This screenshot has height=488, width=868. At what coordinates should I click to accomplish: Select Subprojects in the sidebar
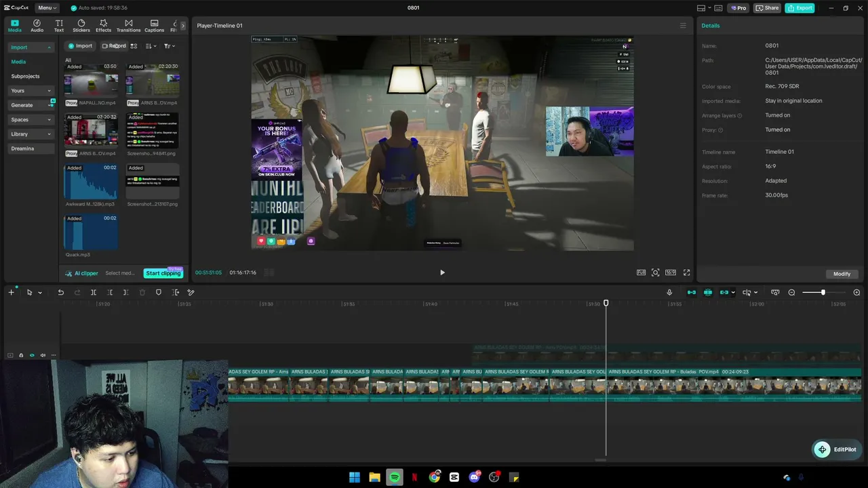[x=25, y=76]
